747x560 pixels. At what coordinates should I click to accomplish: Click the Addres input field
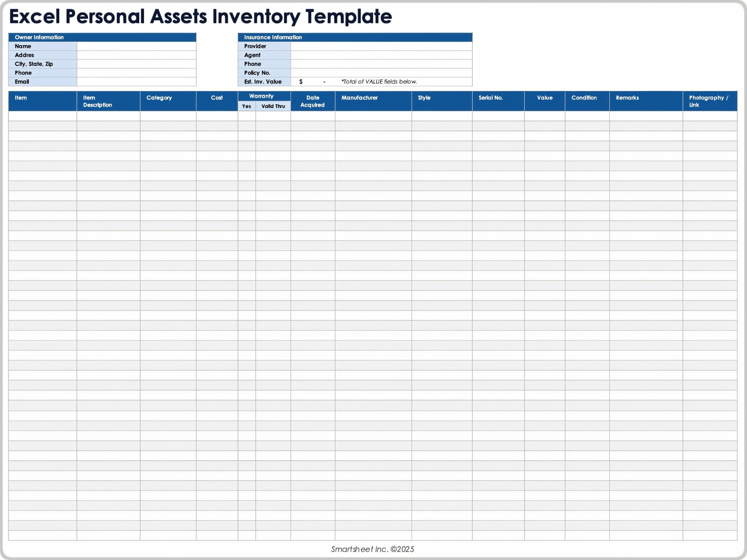[x=136, y=55]
